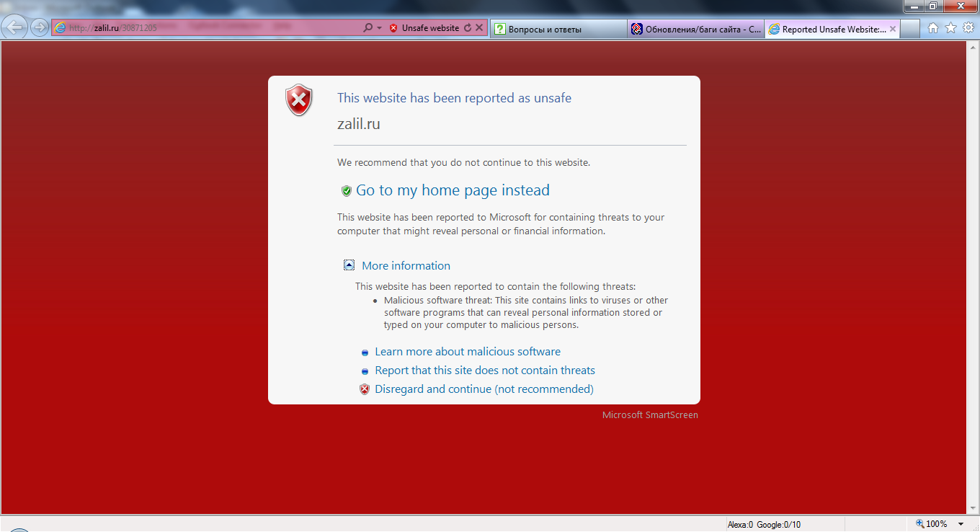Collapse the More information expander arrow
The width and height of the screenshot is (980, 532).
[x=349, y=265]
